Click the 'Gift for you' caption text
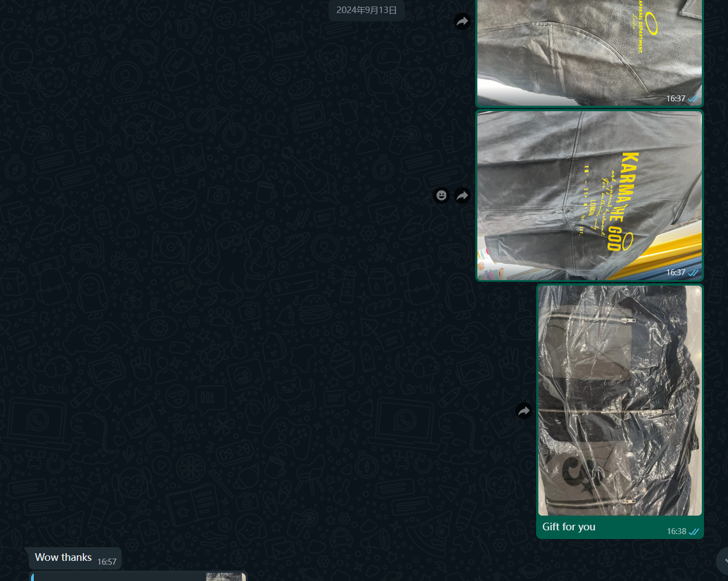This screenshot has height=581, width=728. pos(569,526)
